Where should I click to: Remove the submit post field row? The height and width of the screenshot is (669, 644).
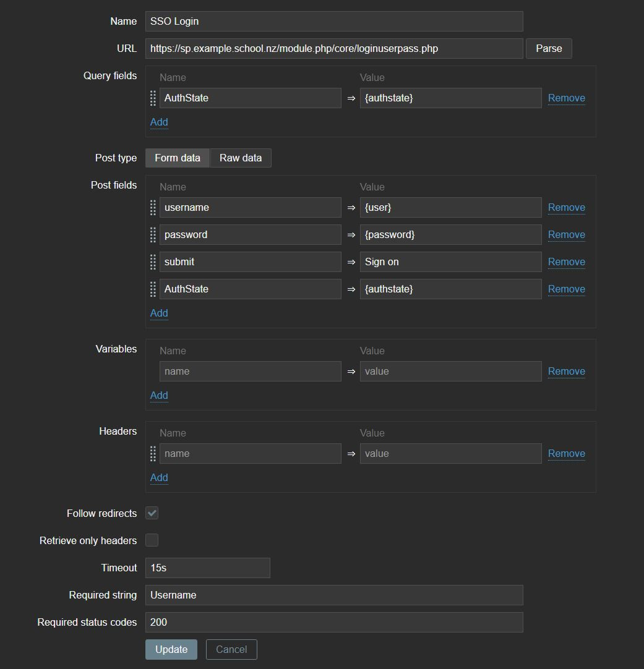[566, 262]
